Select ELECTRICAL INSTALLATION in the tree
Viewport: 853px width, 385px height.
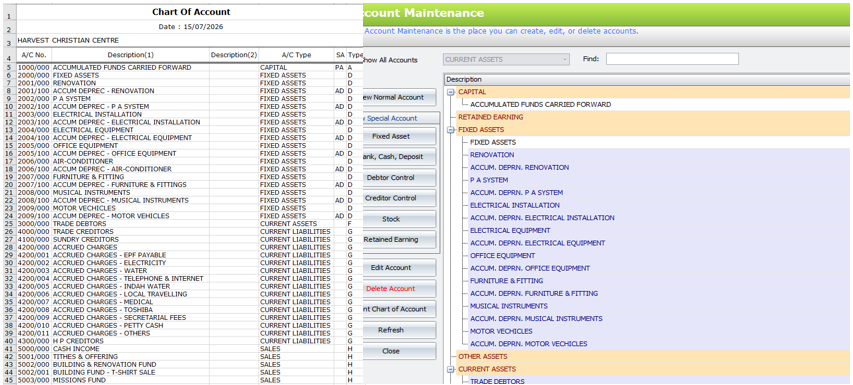pyautogui.click(x=515, y=206)
